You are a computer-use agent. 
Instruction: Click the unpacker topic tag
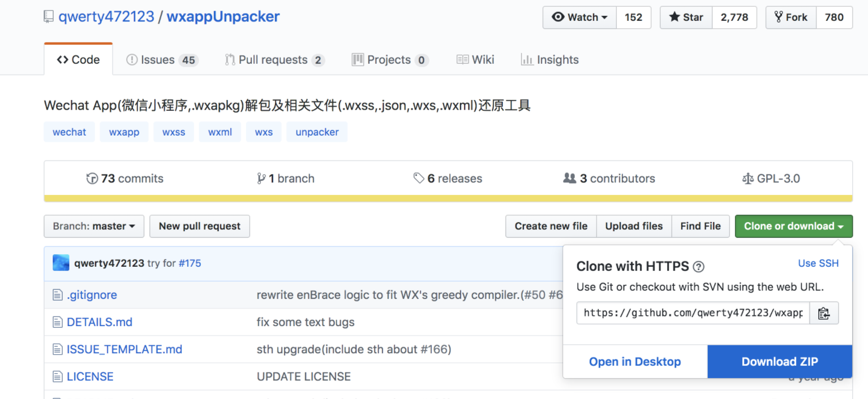[317, 132]
